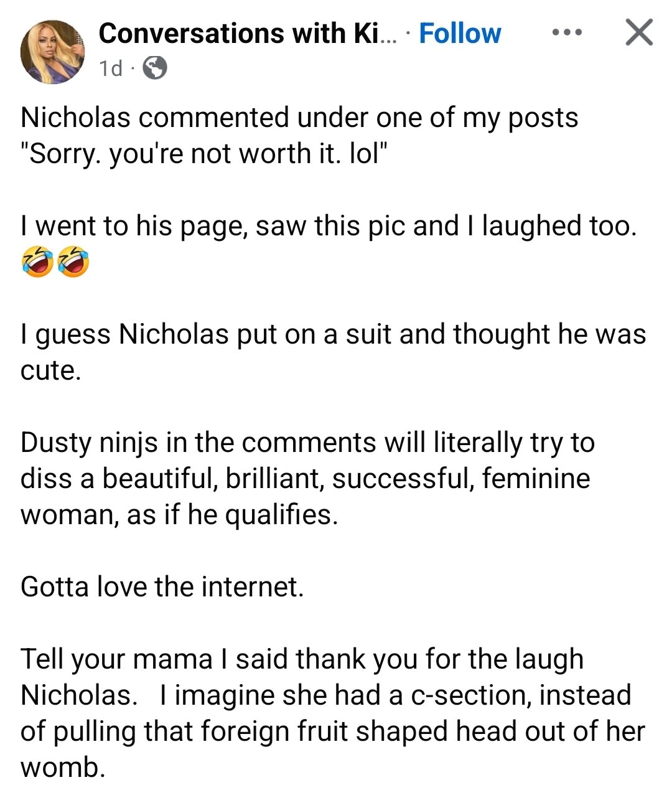Viewport: 672px width, 790px height.
Task: Open the post's three-dot options menu
Action: coord(567,33)
